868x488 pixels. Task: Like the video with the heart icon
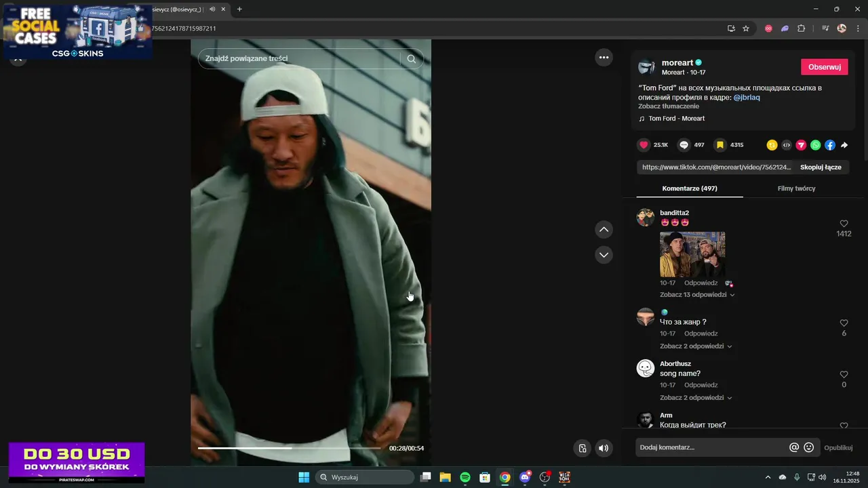(644, 145)
